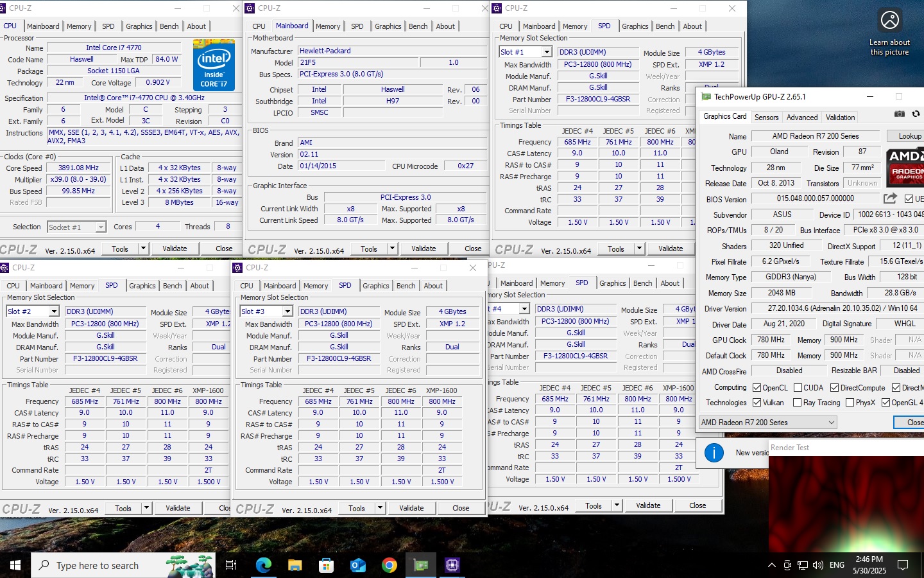The image size is (924, 578).
Task: Click the Meet Now tray icon
Action: [787, 565]
